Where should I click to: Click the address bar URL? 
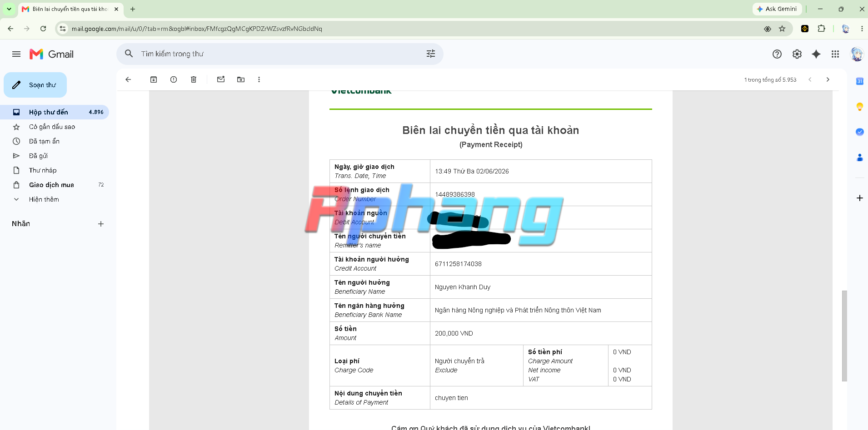[197, 29]
